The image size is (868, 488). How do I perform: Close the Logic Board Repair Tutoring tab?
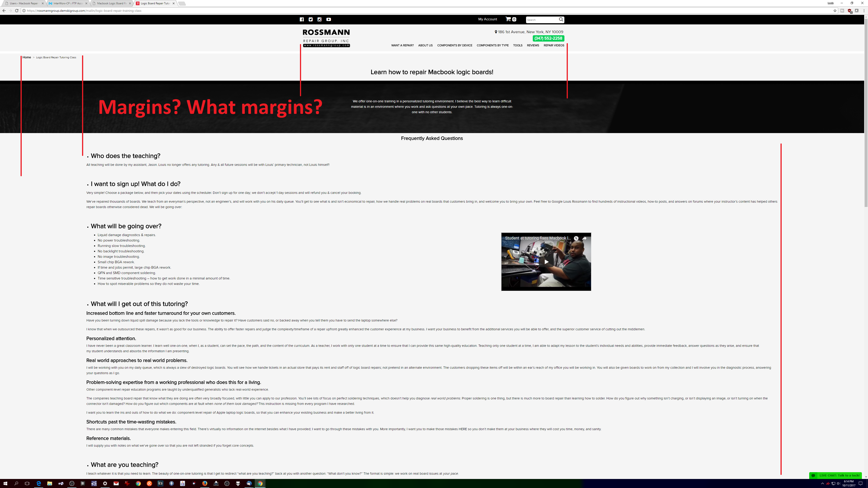click(174, 3)
